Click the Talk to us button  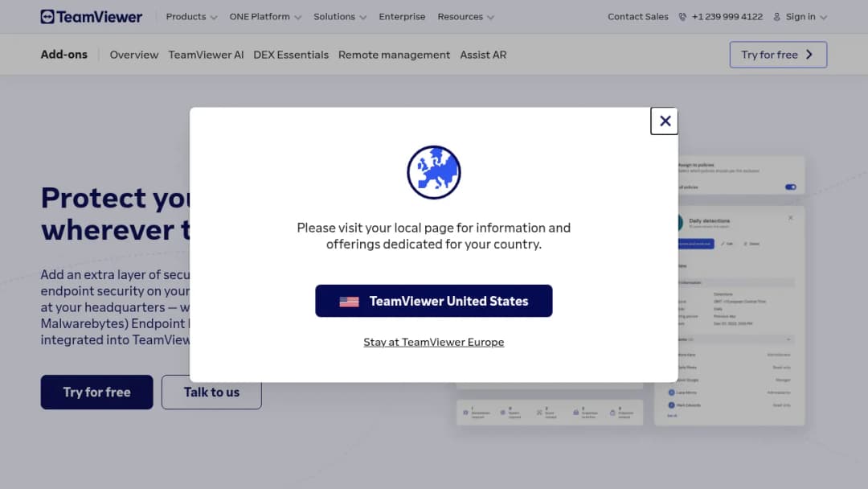(211, 392)
